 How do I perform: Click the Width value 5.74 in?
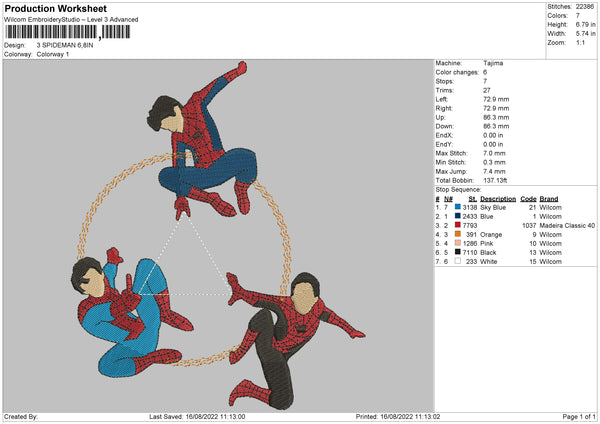click(585, 34)
